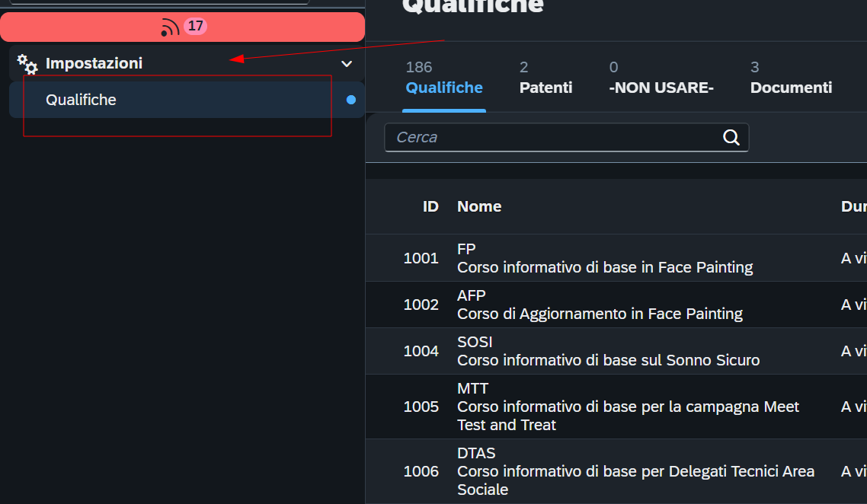The width and height of the screenshot is (867, 504).
Task: Click the Cerca search field
Action: pyautogui.click(x=566, y=137)
